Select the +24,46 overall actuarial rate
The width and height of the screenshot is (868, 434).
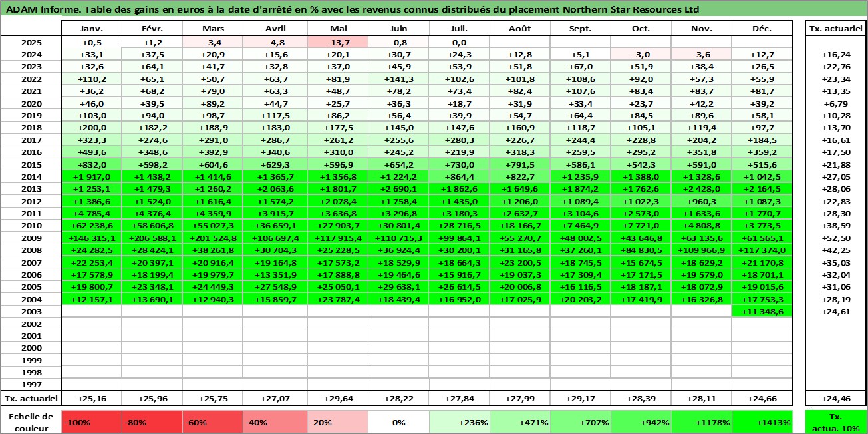[835, 399]
